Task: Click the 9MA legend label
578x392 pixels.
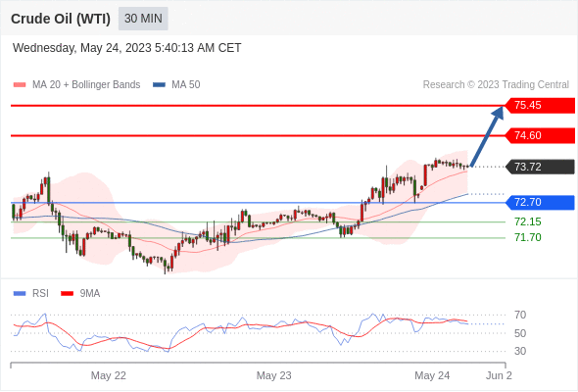Action: pos(90,294)
